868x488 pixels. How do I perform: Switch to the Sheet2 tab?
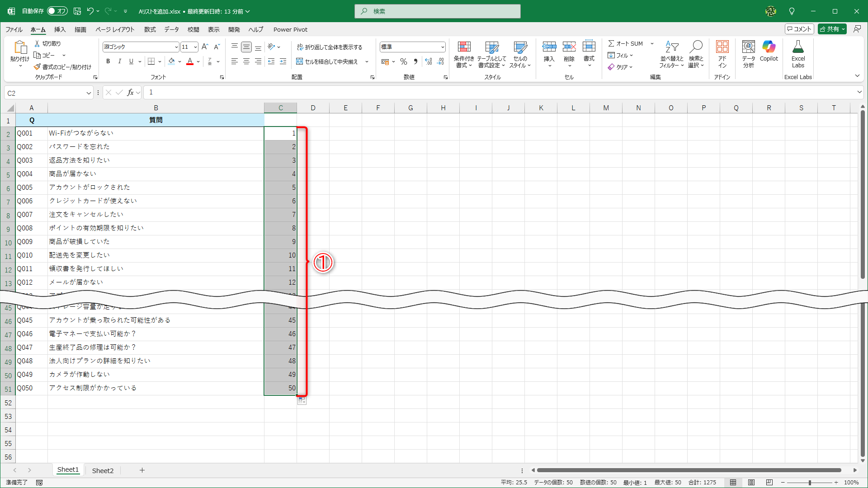pos(103,470)
